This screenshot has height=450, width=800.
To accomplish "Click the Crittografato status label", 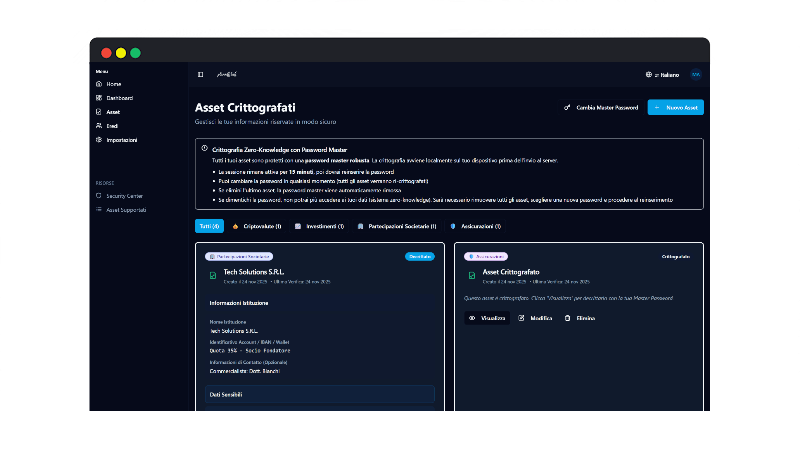I will 676,257.
